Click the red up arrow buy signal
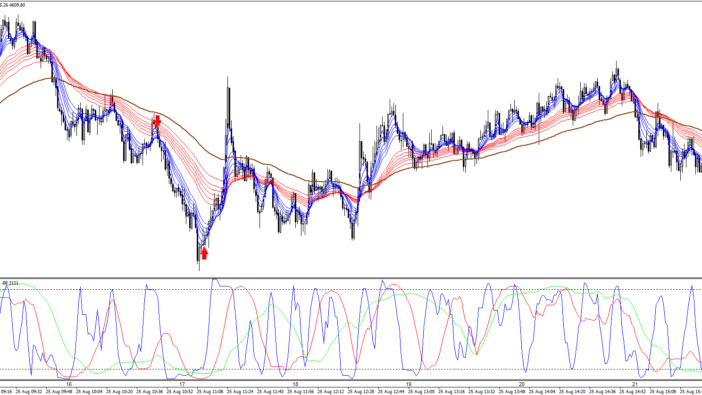The width and height of the screenshot is (702, 395). (204, 253)
